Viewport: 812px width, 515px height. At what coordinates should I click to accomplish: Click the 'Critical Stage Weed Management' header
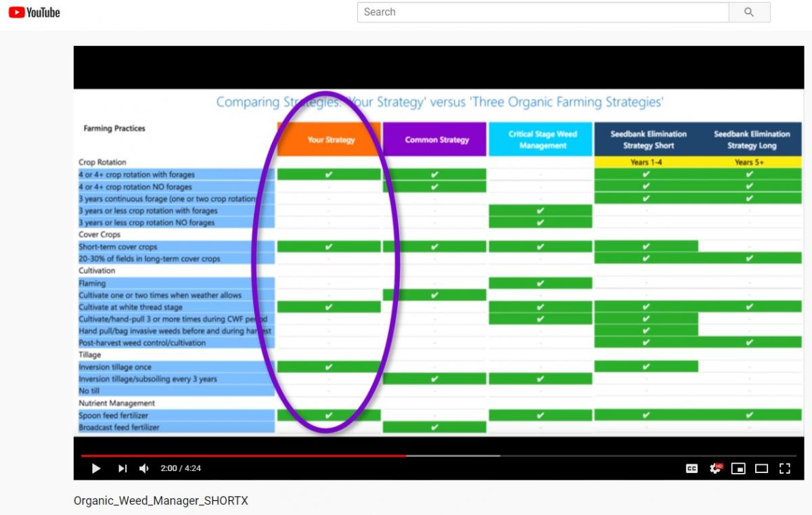[542, 139]
